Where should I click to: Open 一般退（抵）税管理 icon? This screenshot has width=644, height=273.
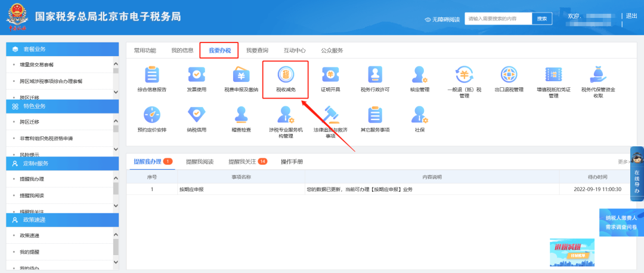tap(464, 75)
